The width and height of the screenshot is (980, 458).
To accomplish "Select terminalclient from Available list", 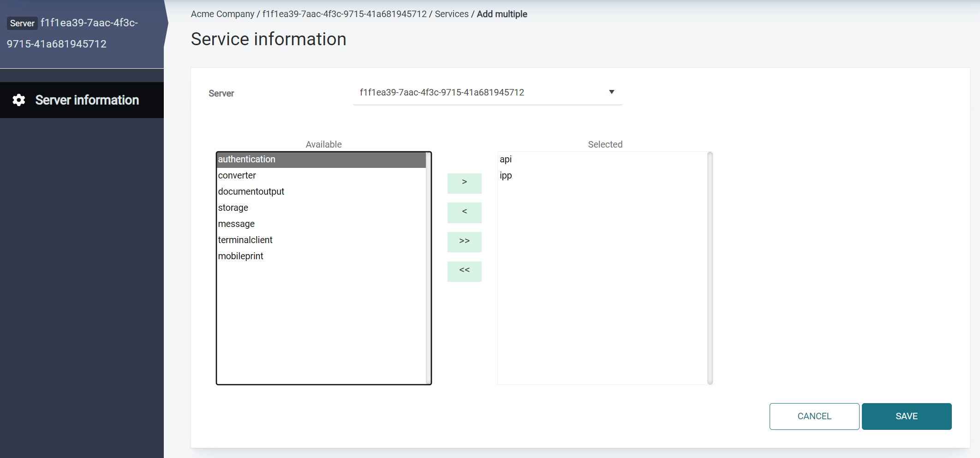I will pyautogui.click(x=245, y=240).
